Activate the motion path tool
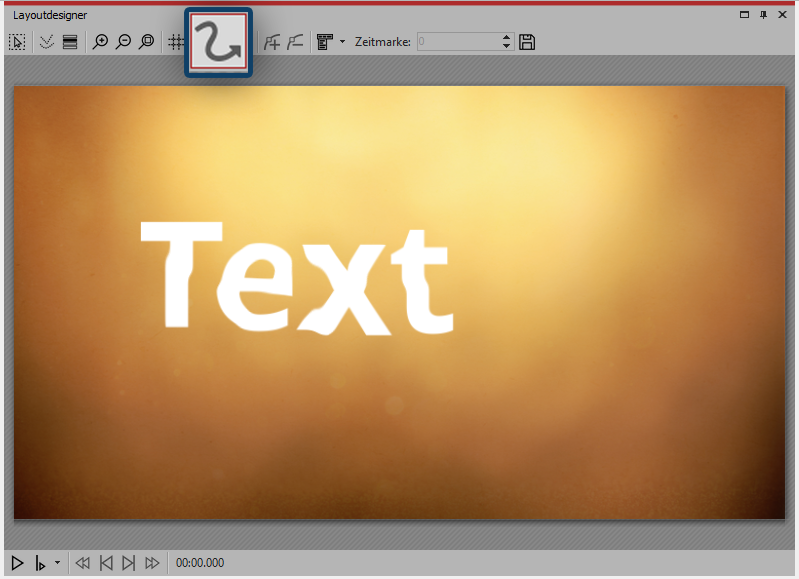799x579 pixels. pos(218,43)
